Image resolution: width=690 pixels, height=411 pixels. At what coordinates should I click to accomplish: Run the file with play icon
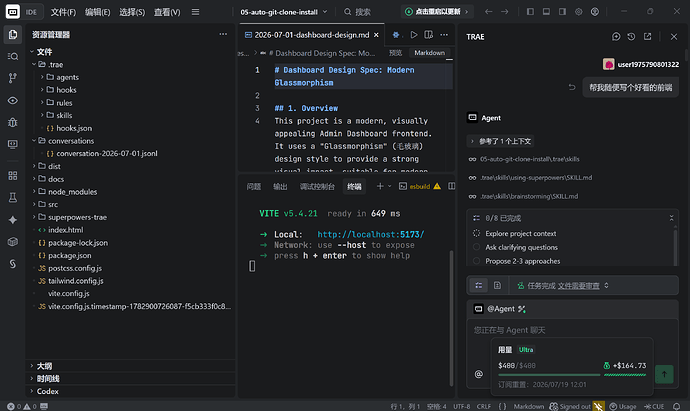[x=414, y=34]
